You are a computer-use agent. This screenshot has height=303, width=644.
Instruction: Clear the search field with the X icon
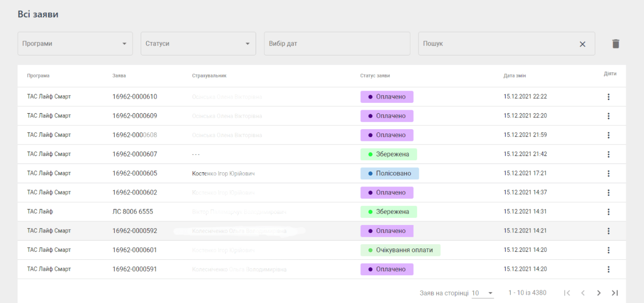coord(582,44)
